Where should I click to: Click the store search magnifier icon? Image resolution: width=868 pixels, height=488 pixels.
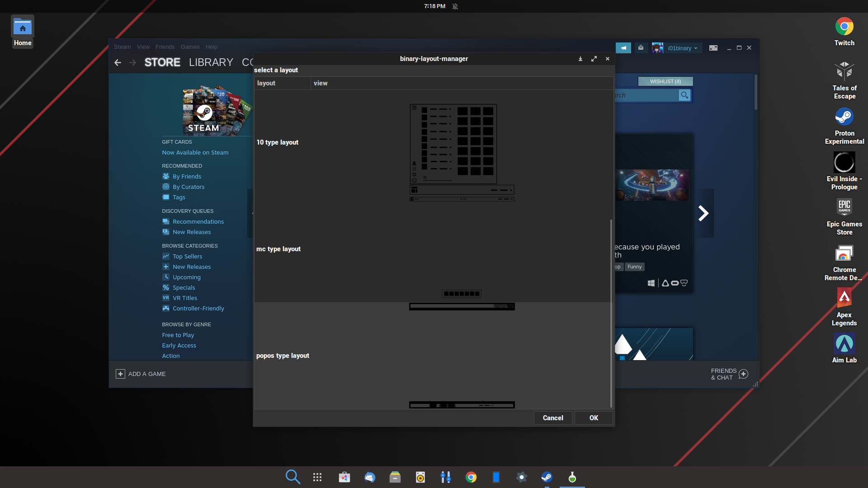[684, 95]
